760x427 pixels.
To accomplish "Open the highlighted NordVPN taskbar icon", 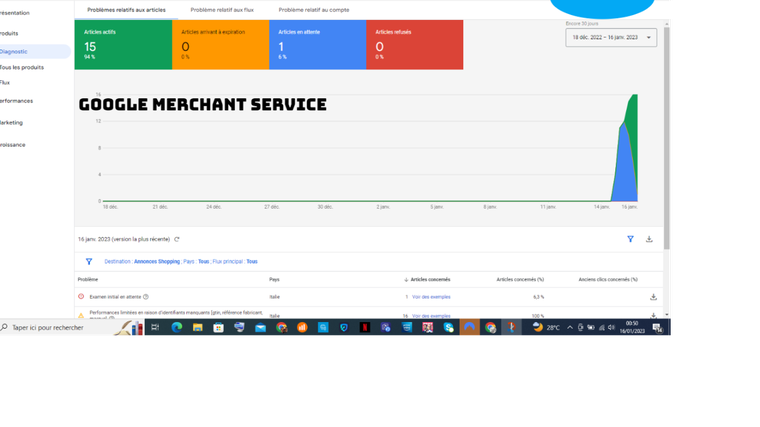I will tap(469, 327).
